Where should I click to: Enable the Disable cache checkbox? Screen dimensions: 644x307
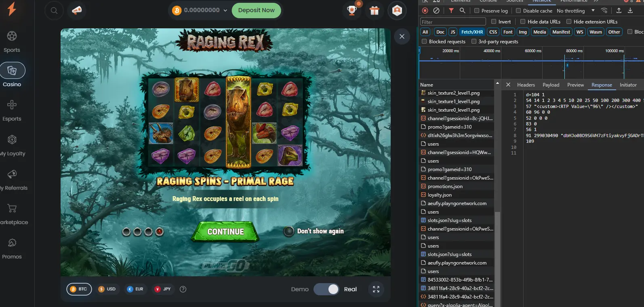pos(518,11)
